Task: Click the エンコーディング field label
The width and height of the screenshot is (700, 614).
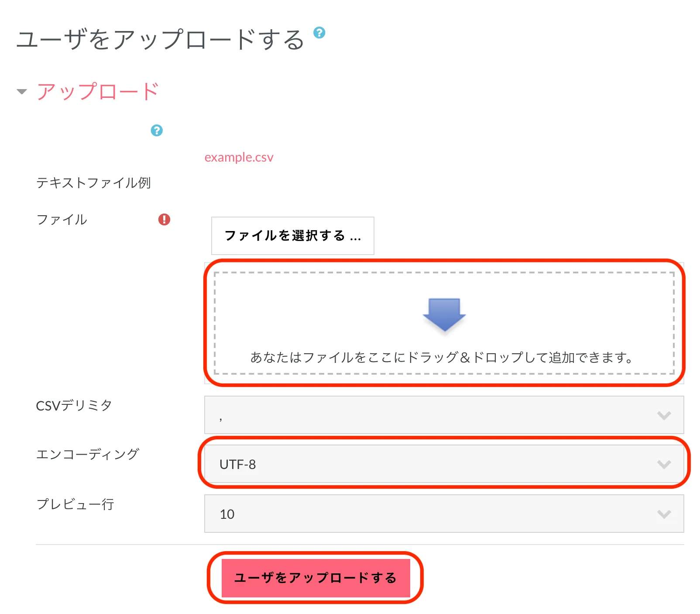Action: (x=87, y=454)
